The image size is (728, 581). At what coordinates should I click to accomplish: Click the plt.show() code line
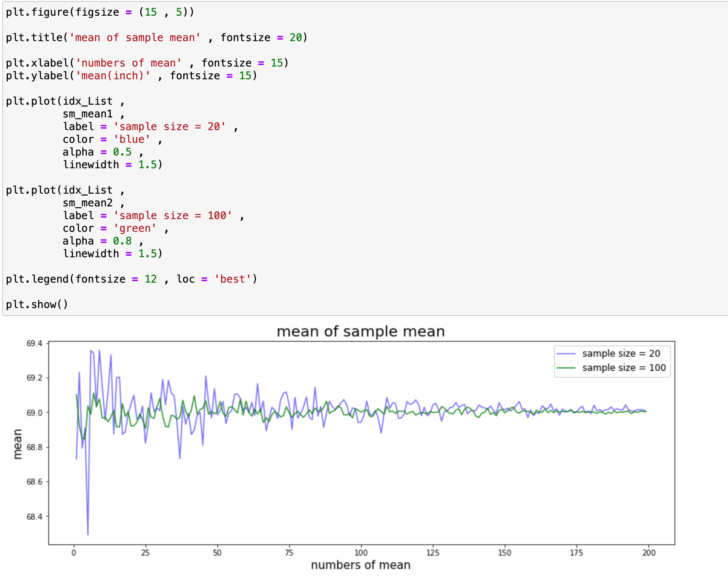pyautogui.click(x=37, y=304)
